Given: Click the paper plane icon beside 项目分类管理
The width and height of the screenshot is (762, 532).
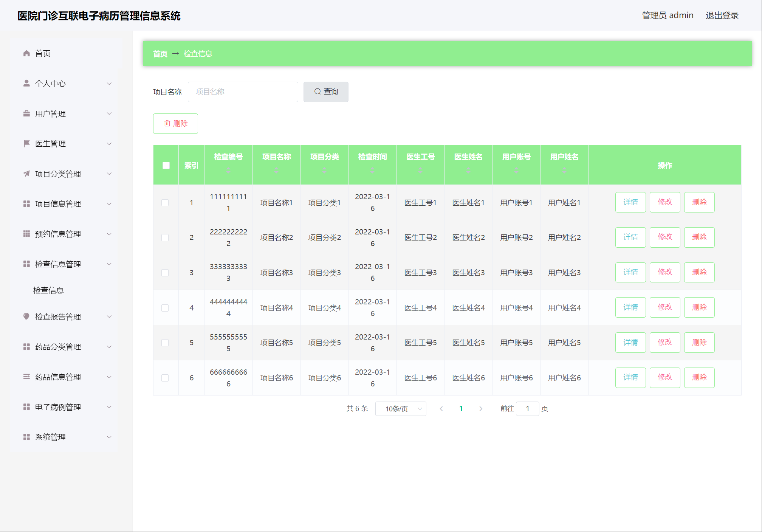Looking at the screenshot, I should [x=26, y=174].
